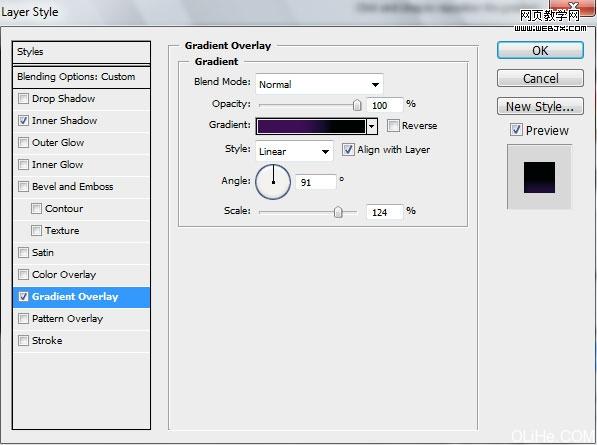Uncheck the Inner Shadow checkbox

coord(23,121)
